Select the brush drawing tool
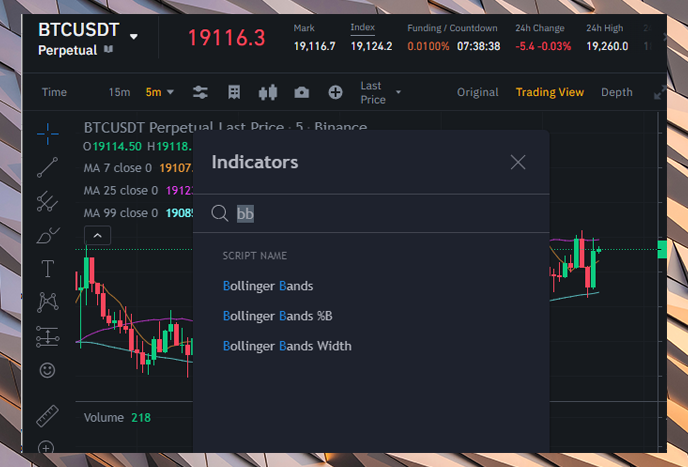The image size is (688, 467). (47, 235)
